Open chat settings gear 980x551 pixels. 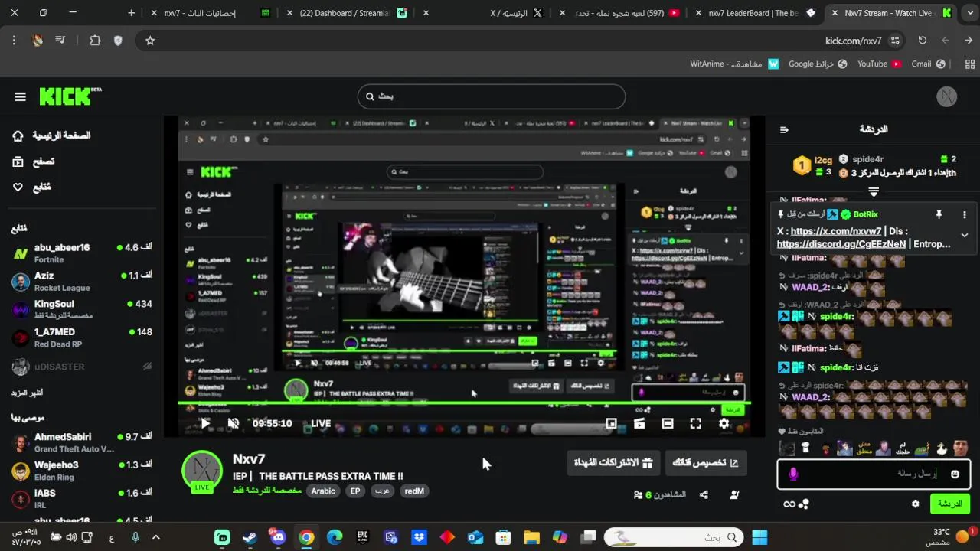[x=915, y=504]
